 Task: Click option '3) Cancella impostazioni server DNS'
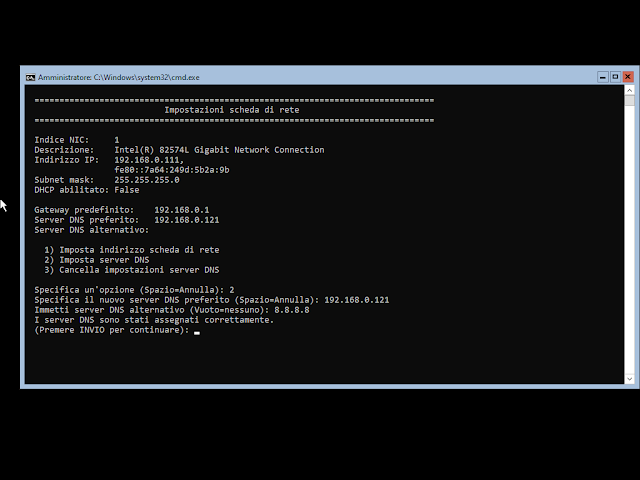tap(132, 270)
